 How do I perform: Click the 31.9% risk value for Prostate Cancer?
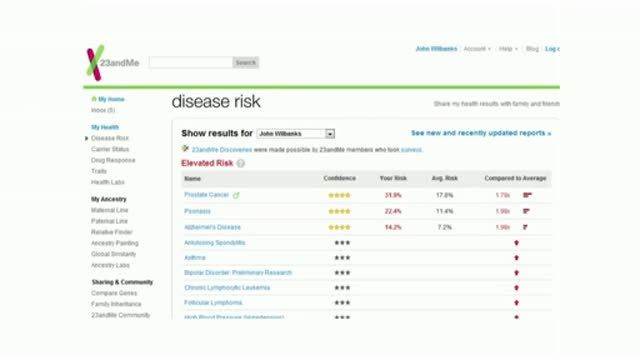pyautogui.click(x=393, y=195)
